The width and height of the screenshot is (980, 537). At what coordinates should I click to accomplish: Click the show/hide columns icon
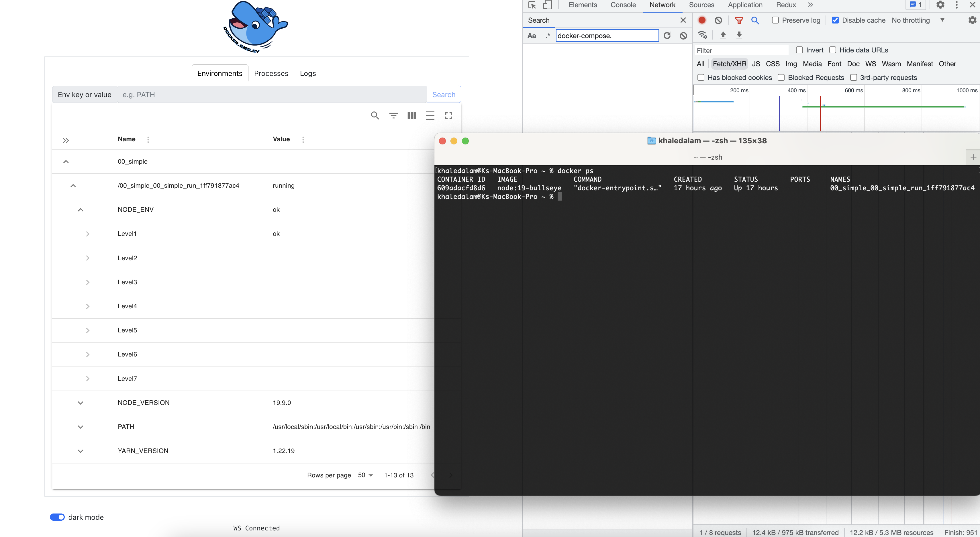pyautogui.click(x=412, y=115)
